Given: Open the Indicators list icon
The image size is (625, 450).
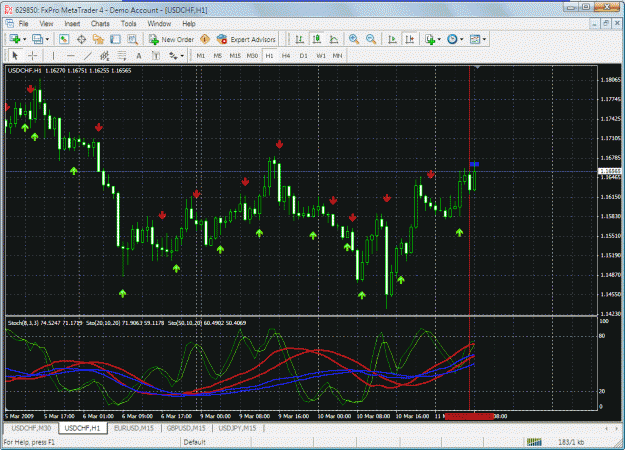Looking at the screenshot, I should tap(430, 39).
